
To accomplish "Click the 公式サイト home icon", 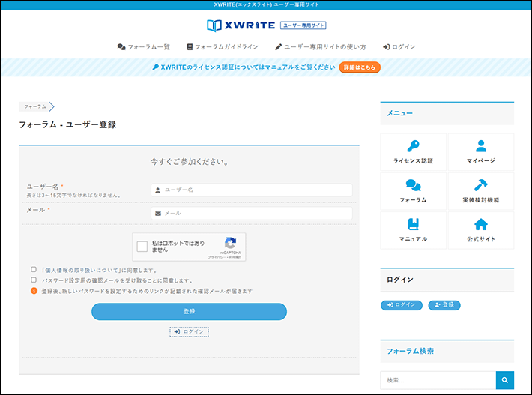I will click(481, 224).
